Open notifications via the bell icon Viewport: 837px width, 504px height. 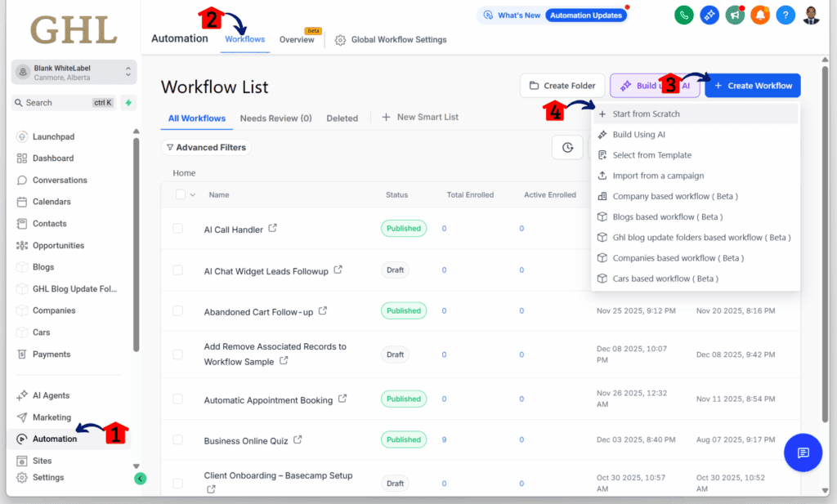tap(760, 15)
